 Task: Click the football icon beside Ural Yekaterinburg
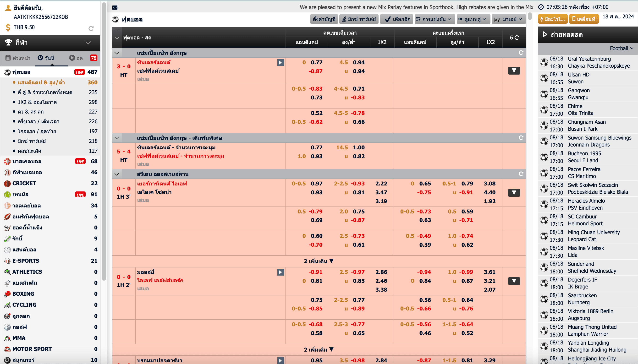tap(544, 62)
